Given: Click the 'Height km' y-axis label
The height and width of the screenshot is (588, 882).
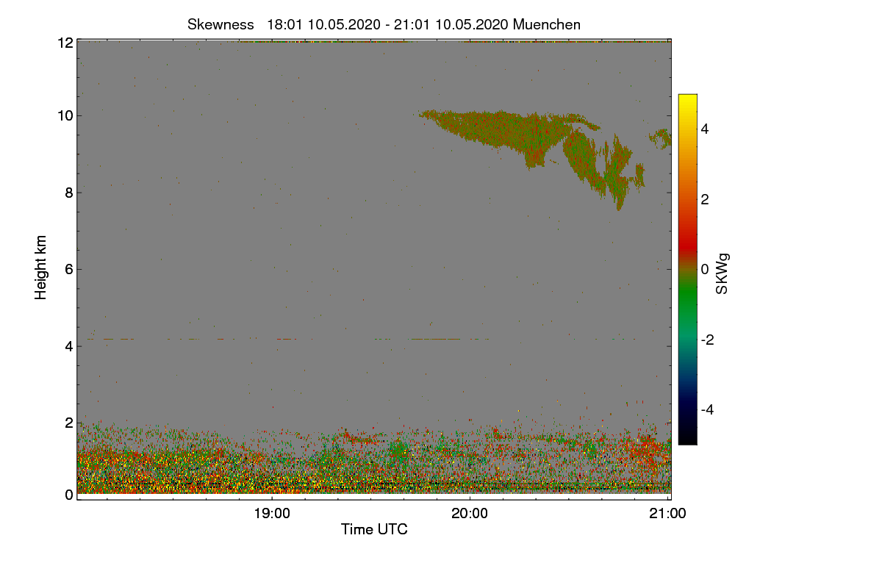Looking at the screenshot, I should tap(41, 268).
